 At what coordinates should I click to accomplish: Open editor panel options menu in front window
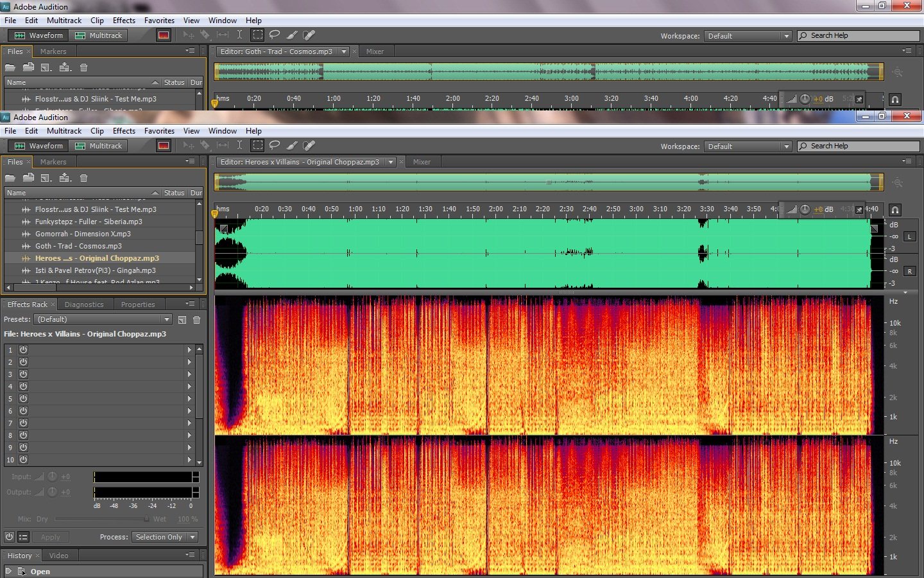[x=907, y=161]
